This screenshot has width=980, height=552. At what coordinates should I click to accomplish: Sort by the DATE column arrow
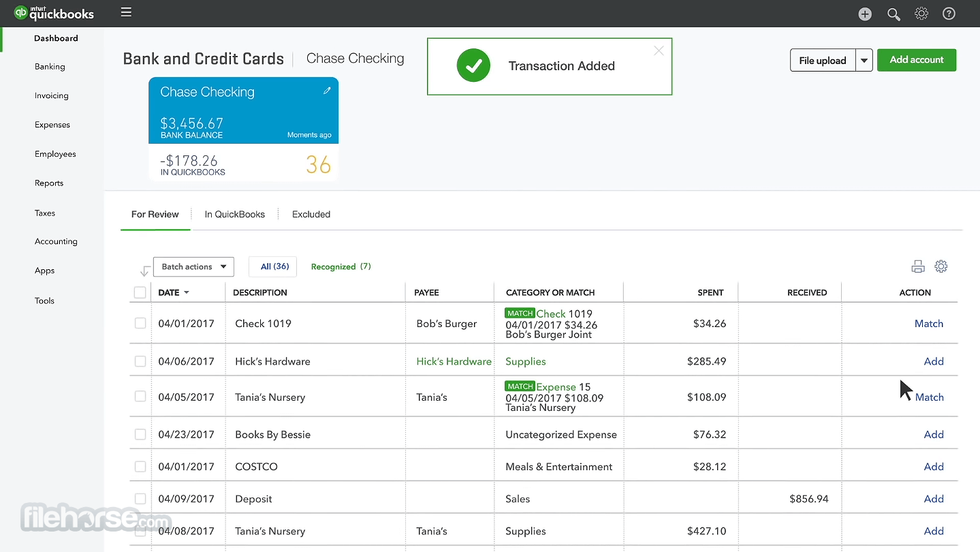[x=187, y=293]
